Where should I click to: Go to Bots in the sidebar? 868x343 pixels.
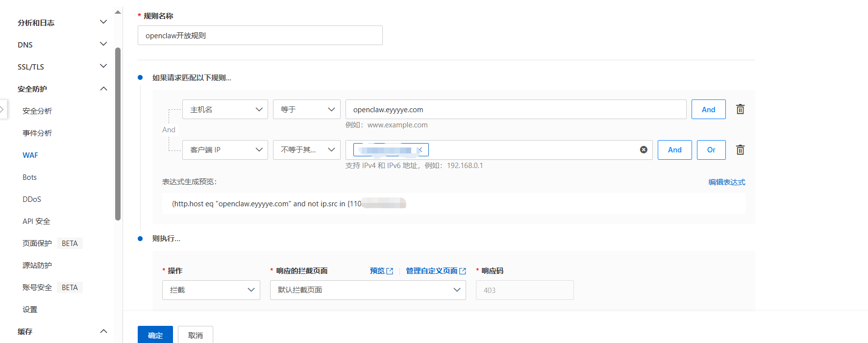(29, 177)
